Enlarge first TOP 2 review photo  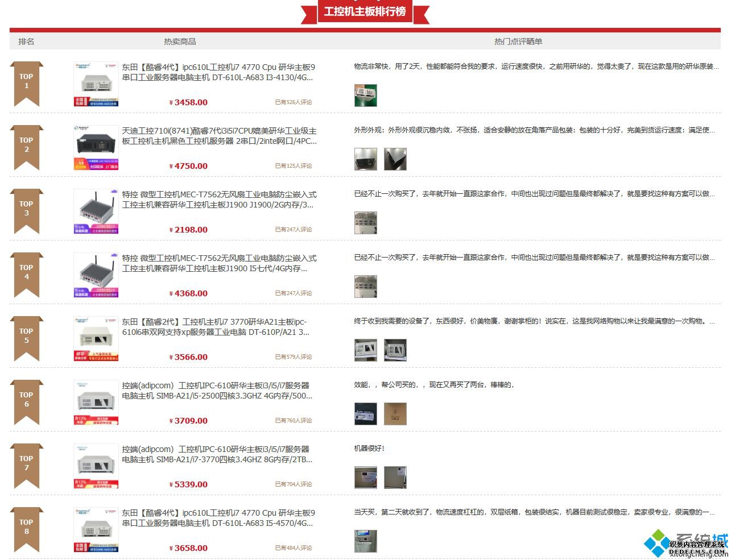click(366, 159)
